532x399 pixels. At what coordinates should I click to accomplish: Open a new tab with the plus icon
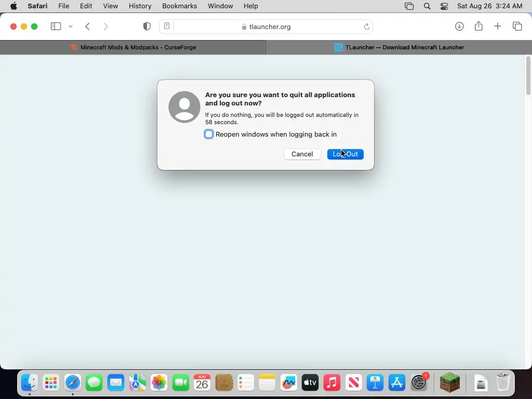click(x=497, y=26)
